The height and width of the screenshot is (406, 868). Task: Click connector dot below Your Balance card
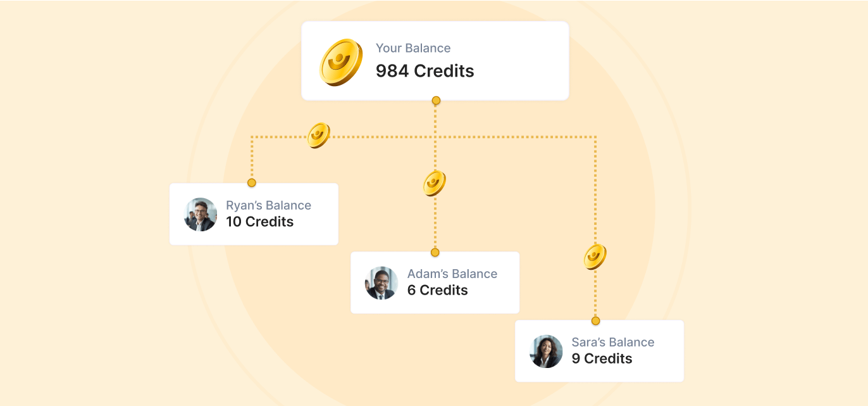(x=436, y=100)
